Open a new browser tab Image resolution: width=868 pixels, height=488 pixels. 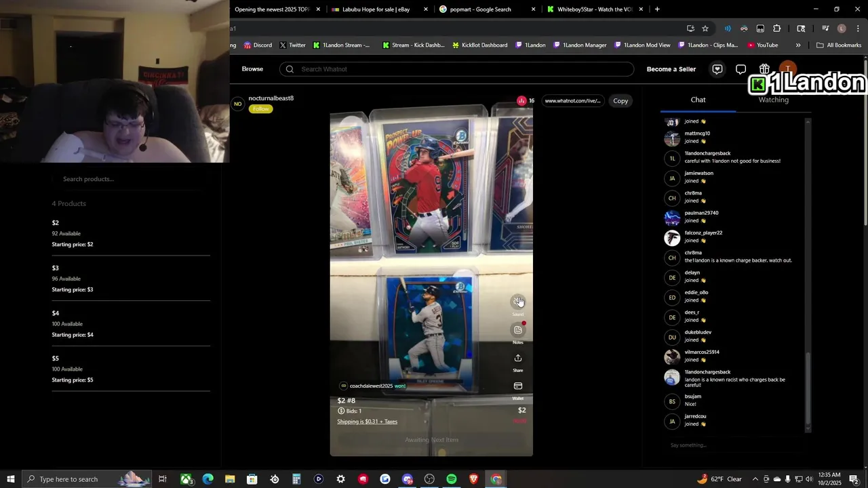[x=657, y=9]
